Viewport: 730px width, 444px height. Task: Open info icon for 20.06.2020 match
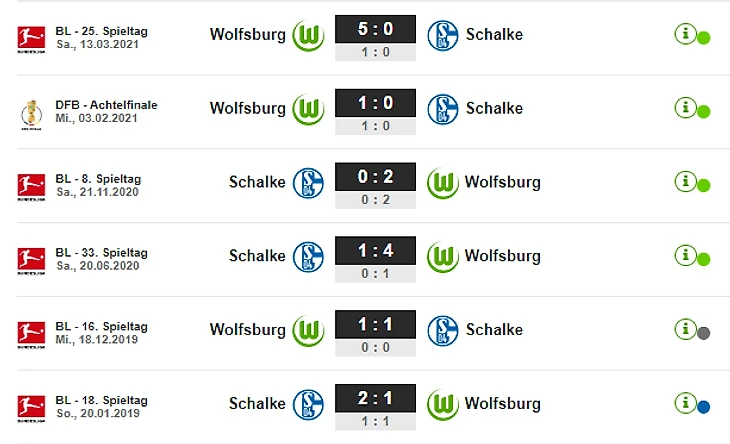[x=685, y=256]
